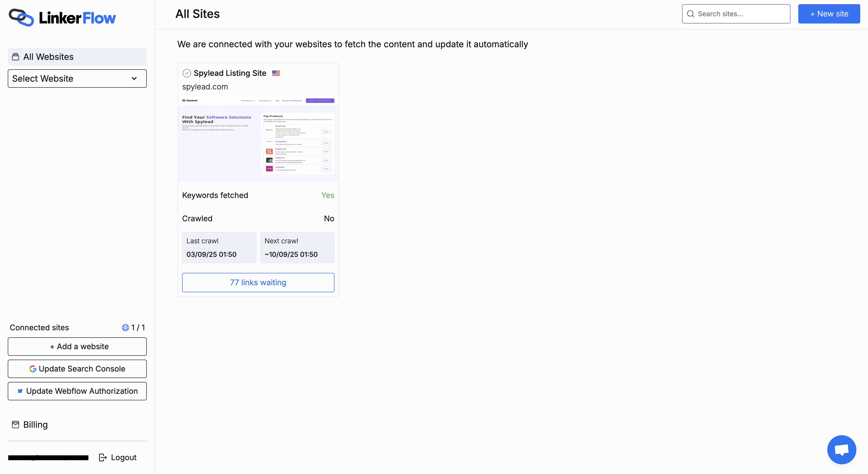Select the All Websites archive icon

15,57
